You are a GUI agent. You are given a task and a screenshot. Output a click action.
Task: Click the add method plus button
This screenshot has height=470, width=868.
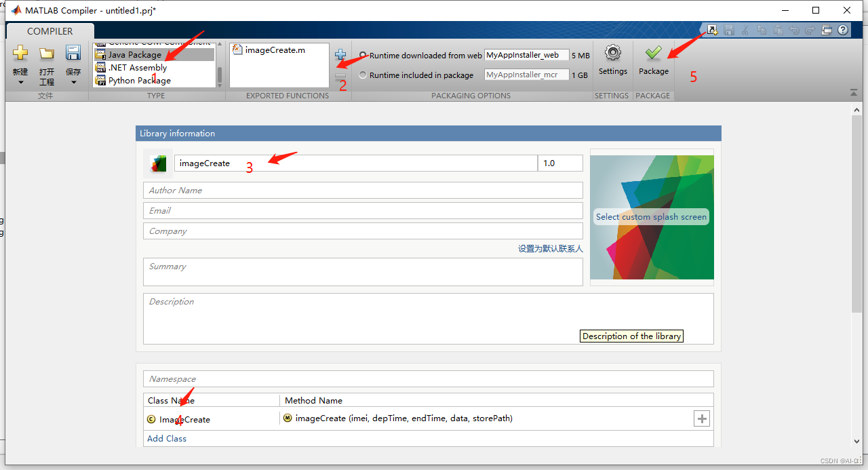coord(702,419)
